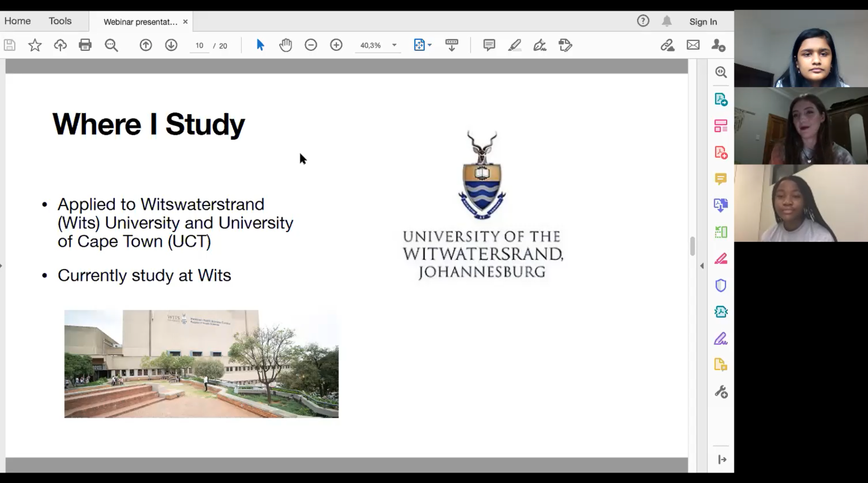This screenshot has width=868, height=483.
Task: Bookmark document with the star icon
Action: 35,45
